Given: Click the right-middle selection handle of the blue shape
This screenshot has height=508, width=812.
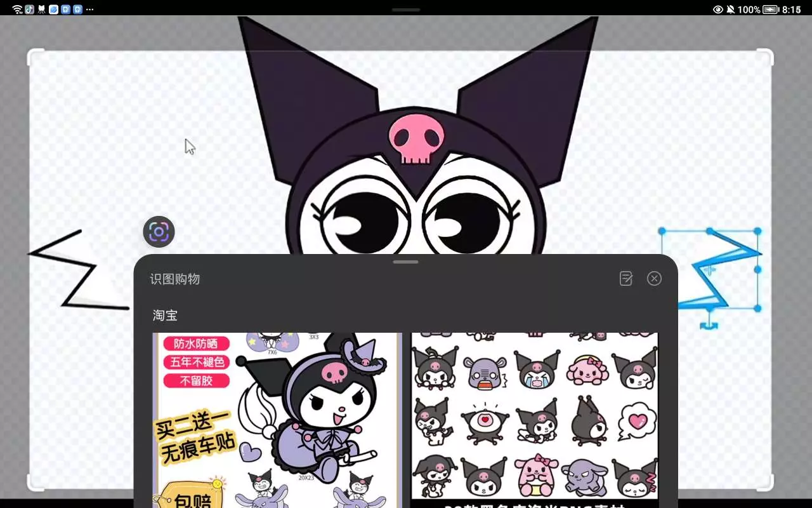Looking at the screenshot, I should (x=757, y=270).
